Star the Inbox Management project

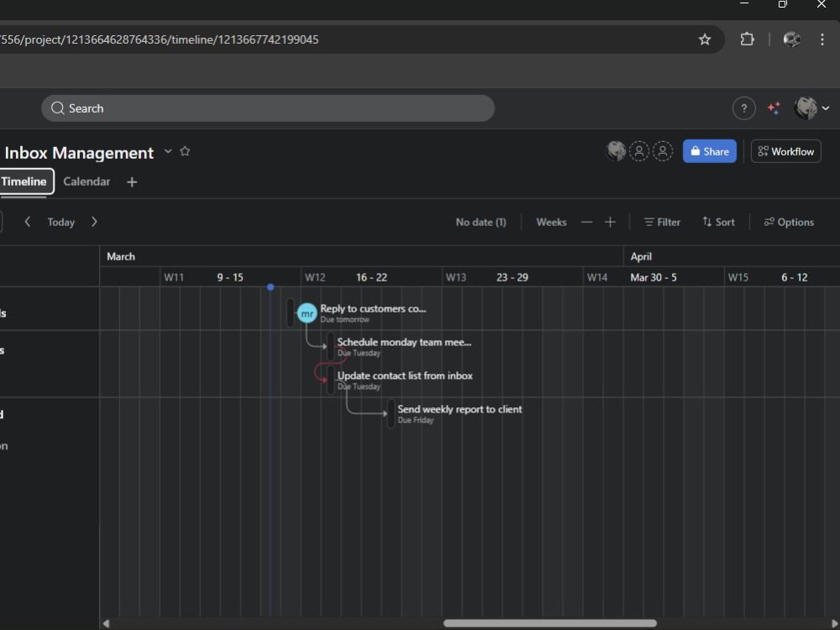(x=185, y=151)
